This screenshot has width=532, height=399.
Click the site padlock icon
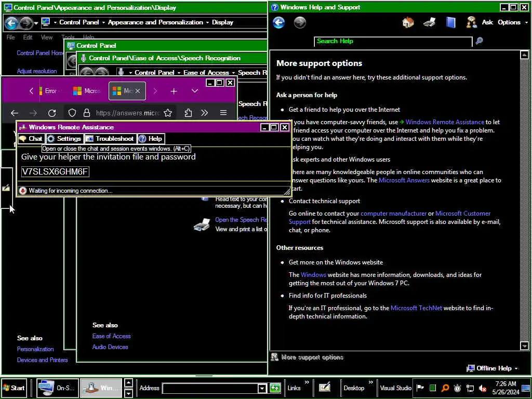click(87, 113)
